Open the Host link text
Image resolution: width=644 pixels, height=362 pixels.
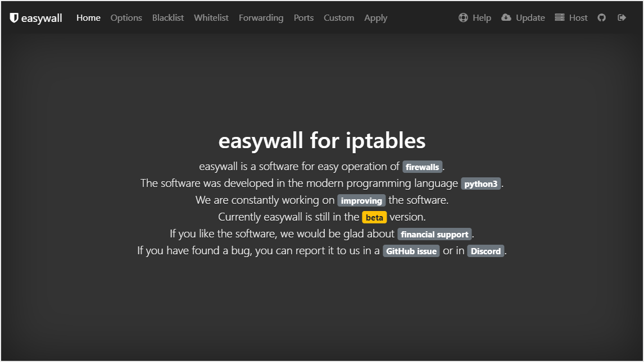(x=578, y=17)
